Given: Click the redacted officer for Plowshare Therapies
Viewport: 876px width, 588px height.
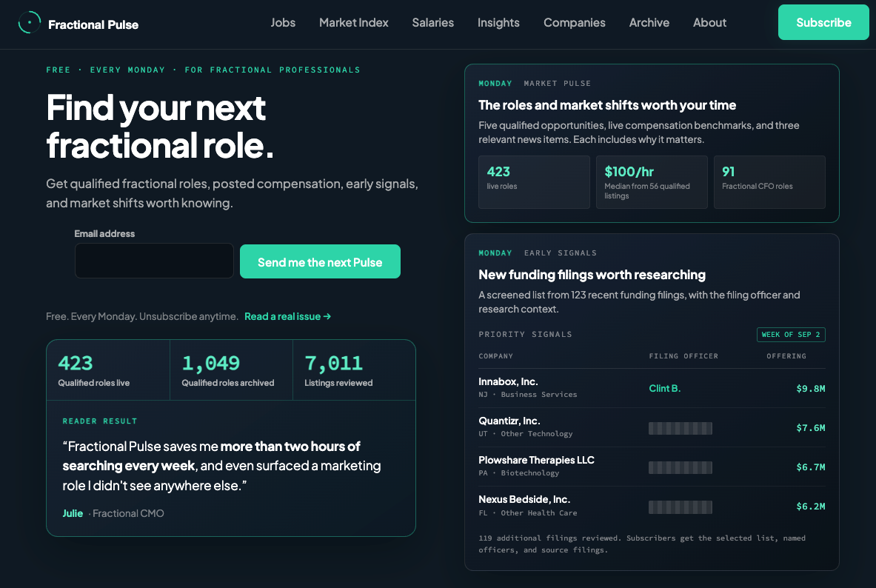Looking at the screenshot, I should click(x=681, y=467).
